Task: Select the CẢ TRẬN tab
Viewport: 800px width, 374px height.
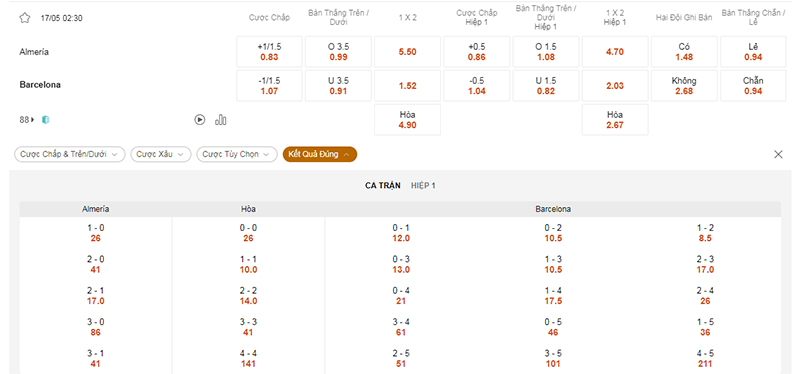Action: point(383,186)
